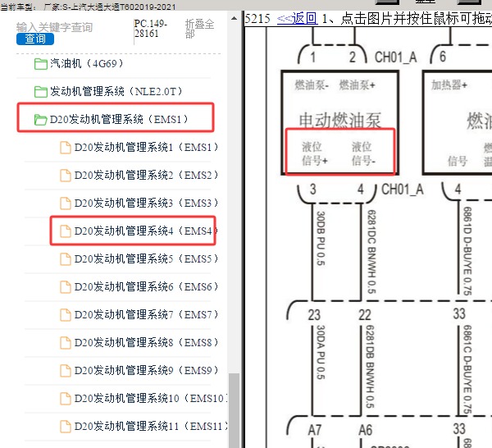
Task: Open D20发动机管理系统4（EMS4） document
Action: click(146, 231)
